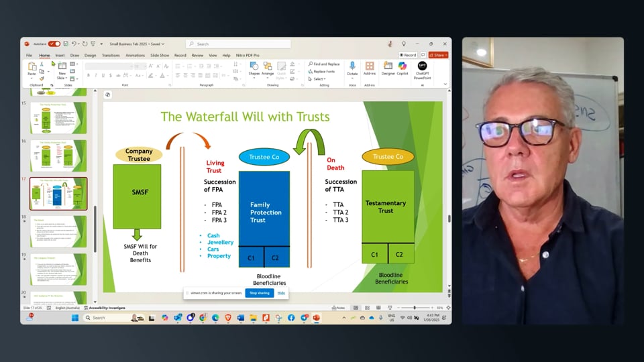644x362 pixels.
Task: Click the font color A swatch
Action: tap(162, 76)
